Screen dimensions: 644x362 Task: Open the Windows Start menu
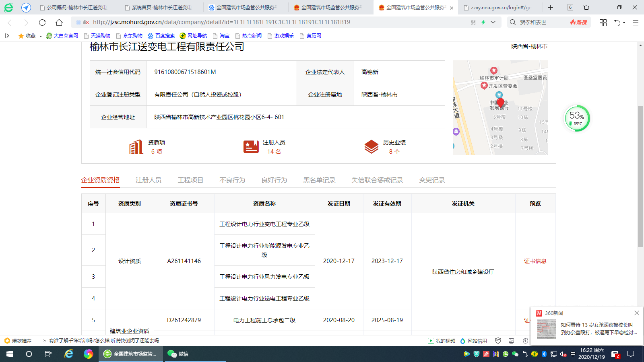pos(10,354)
